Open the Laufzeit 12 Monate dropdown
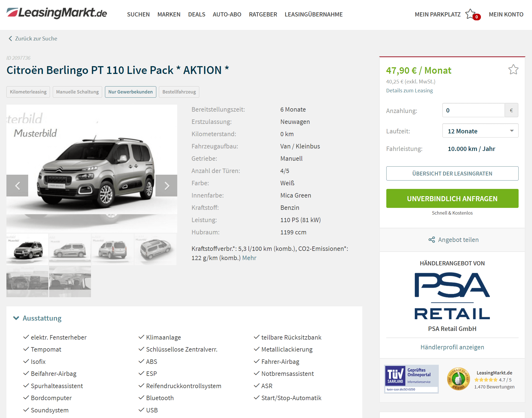 [480, 131]
